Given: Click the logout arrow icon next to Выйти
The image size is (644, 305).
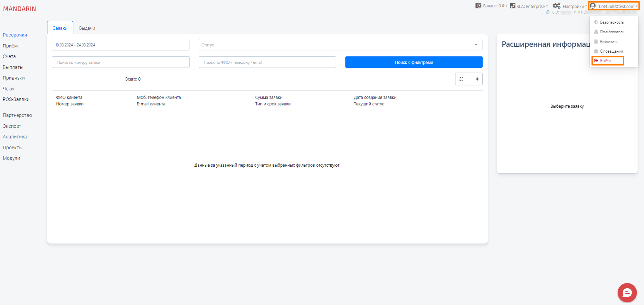Looking at the screenshot, I should 596,61.
